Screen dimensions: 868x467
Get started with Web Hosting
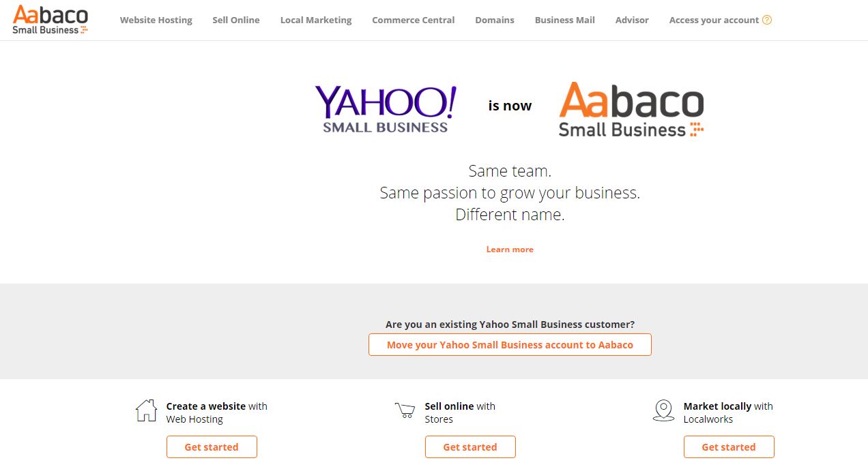[x=212, y=447]
